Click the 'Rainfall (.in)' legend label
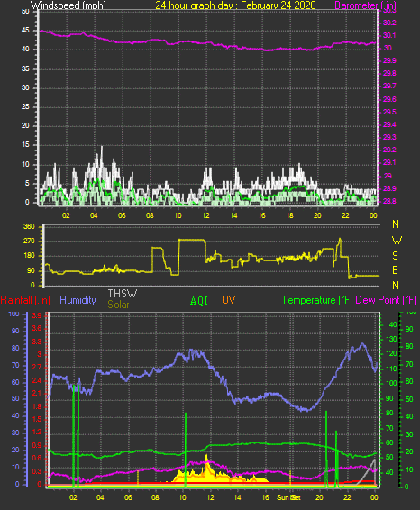Screen dimensions: 420x510 (25, 300)
